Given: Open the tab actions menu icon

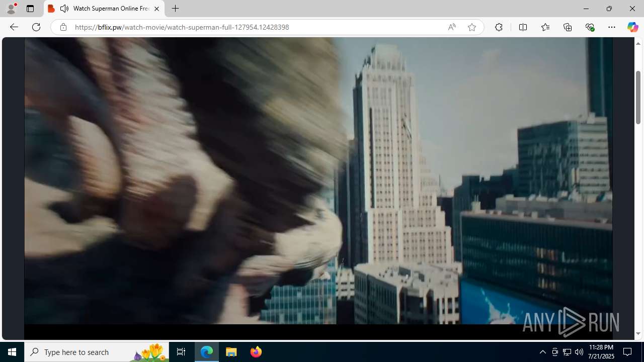Looking at the screenshot, I should coord(30,9).
